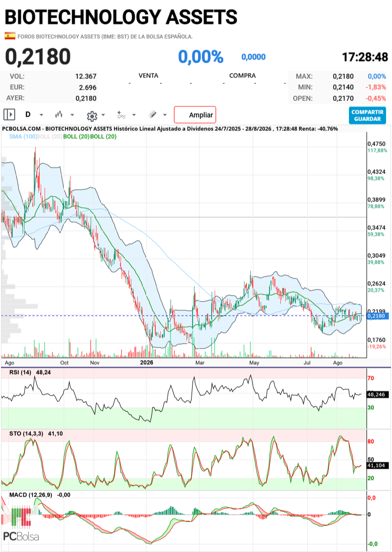The image size is (392, 552).
Task: Click the Compartir Guardar button
Action: (367, 116)
